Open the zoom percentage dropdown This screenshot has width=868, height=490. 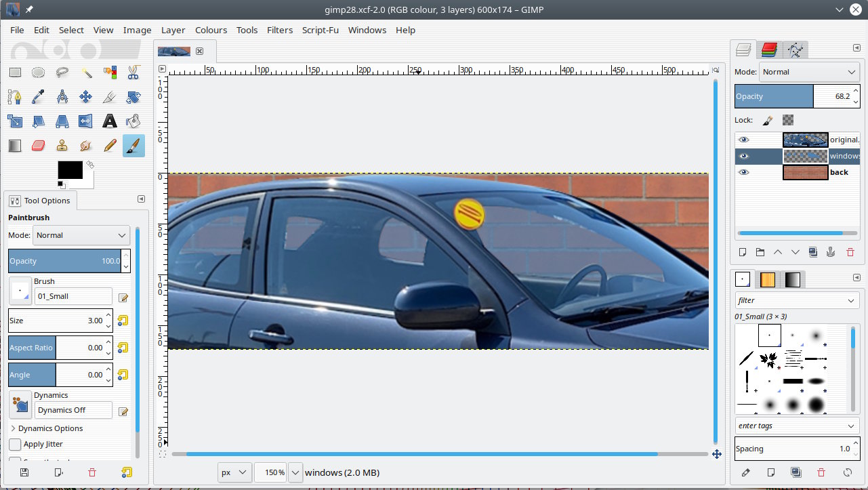[295, 472]
